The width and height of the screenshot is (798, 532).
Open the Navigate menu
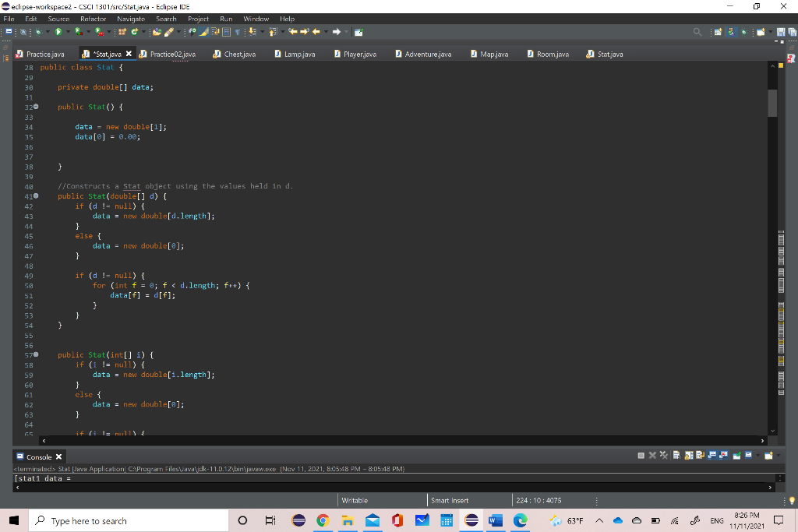pos(131,19)
